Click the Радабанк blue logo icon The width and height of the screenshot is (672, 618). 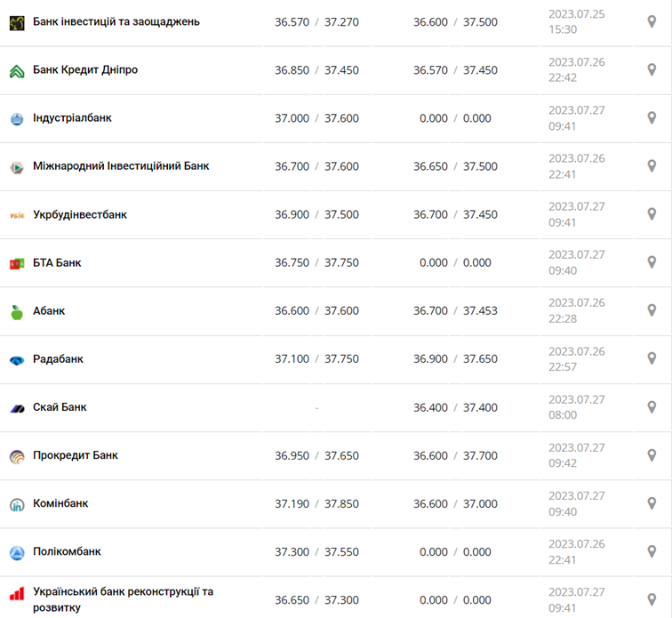pyautogui.click(x=17, y=360)
